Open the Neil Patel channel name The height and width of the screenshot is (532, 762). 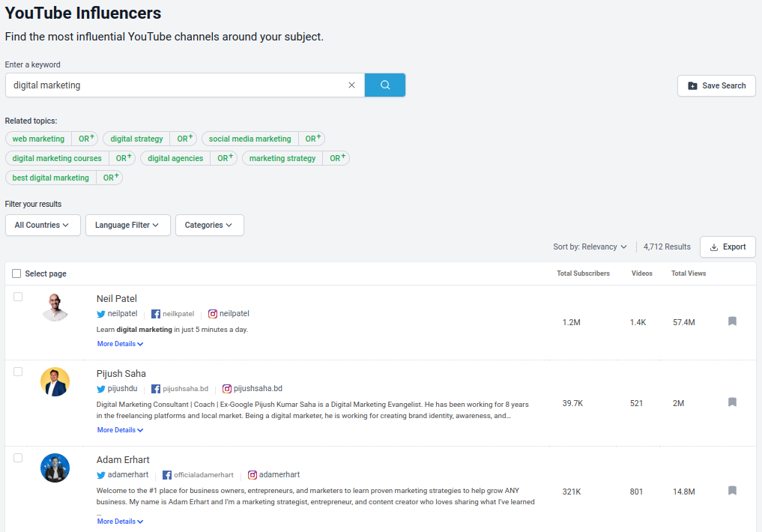117,298
